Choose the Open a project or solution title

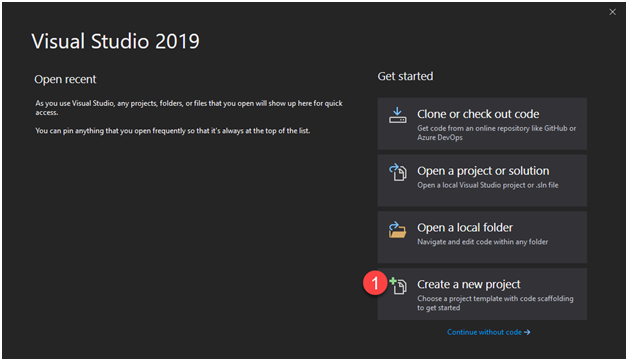click(x=483, y=171)
